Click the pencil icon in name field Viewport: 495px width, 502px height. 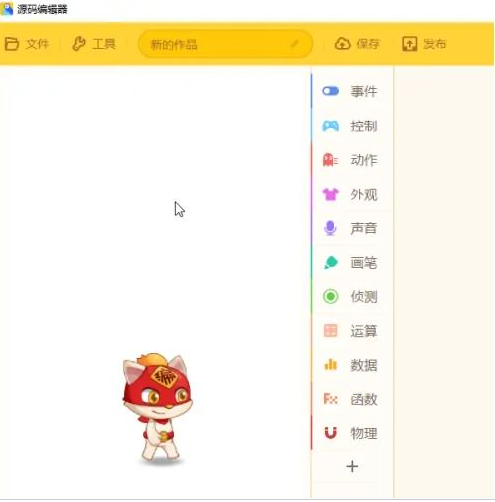coord(294,44)
